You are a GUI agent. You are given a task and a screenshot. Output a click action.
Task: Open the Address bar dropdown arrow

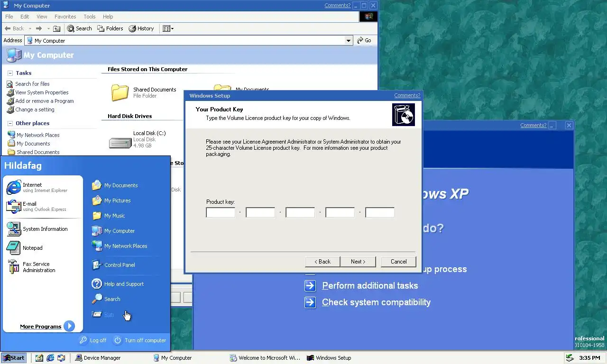[349, 41]
